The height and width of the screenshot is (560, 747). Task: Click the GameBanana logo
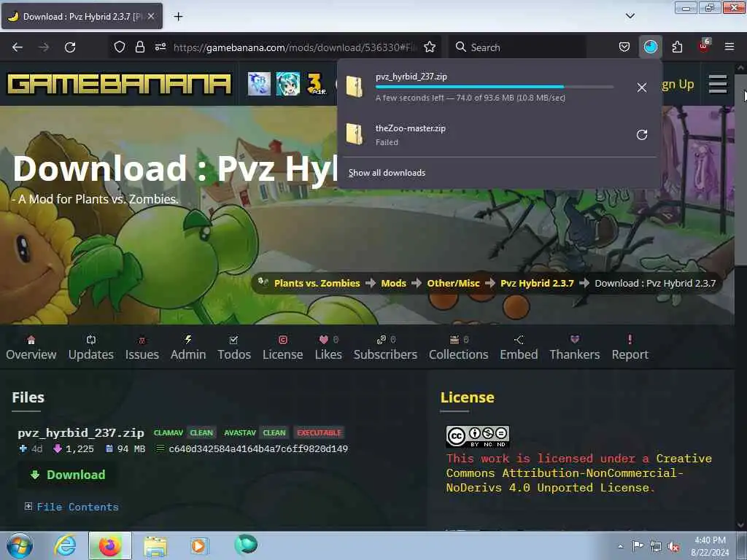click(x=119, y=84)
